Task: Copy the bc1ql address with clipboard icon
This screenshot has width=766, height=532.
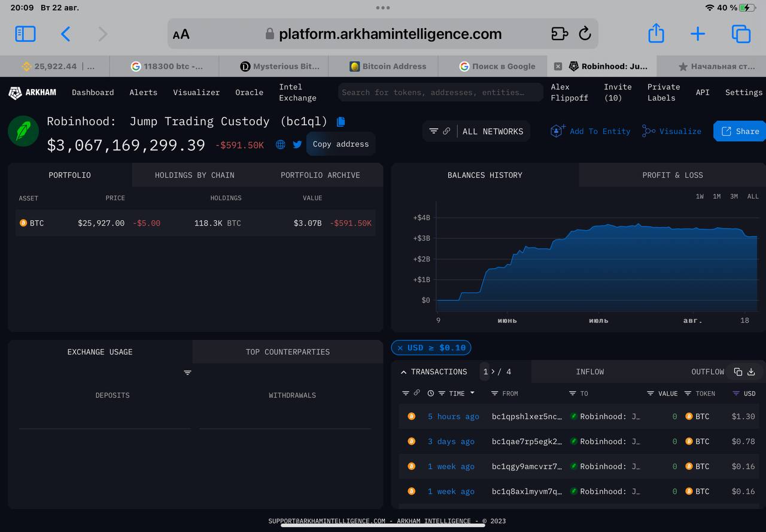Action: coord(341,121)
